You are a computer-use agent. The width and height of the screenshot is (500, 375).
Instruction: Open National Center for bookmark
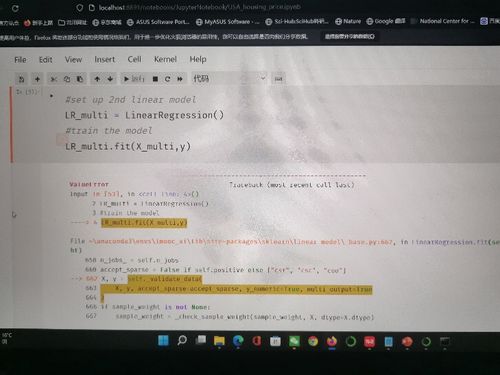[x=443, y=21]
